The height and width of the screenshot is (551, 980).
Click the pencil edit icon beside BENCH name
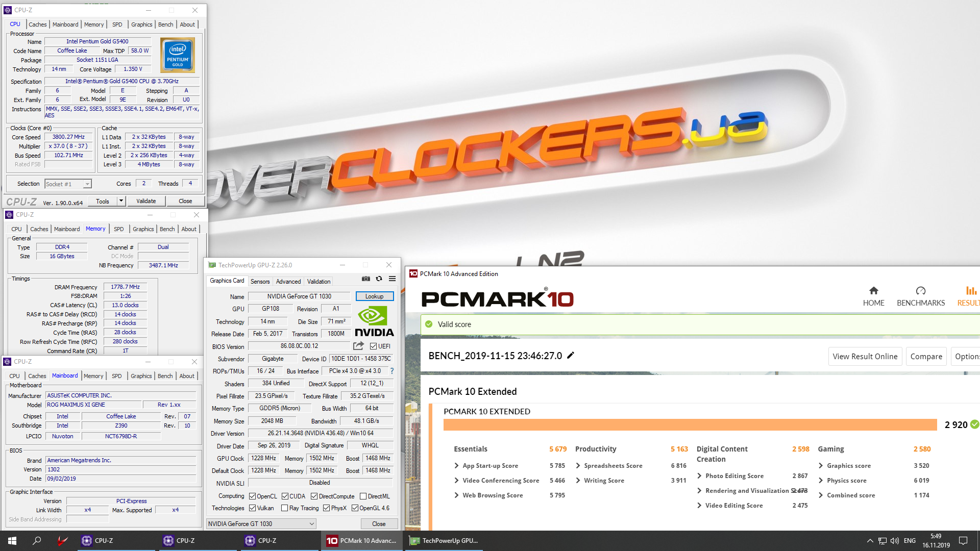click(x=571, y=355)
